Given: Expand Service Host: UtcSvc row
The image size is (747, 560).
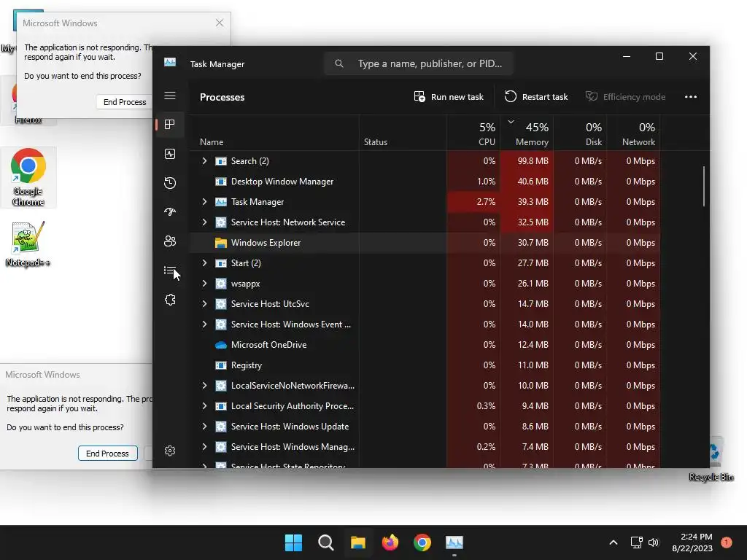Looking at the screenshot, I should pos(204,304).
